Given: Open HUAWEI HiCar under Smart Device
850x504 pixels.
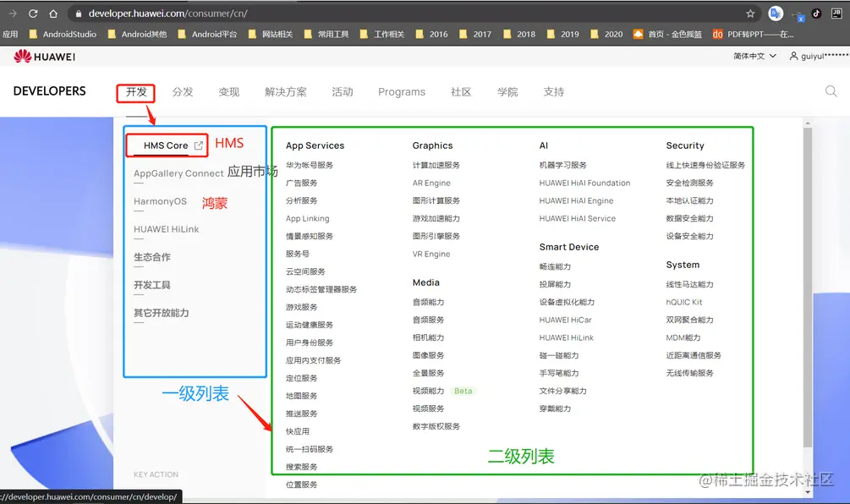Looking at the screenshot, I should tap(566, 320).
